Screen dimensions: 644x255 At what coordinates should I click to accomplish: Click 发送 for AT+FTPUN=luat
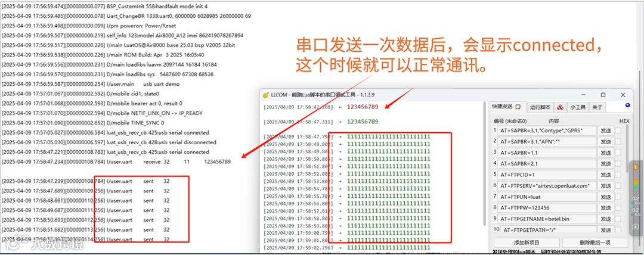click(x=606, y=197)
